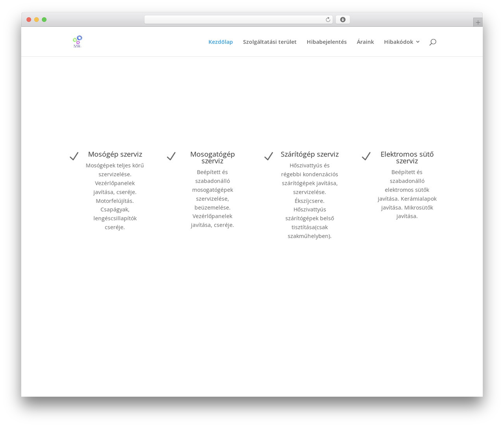Click the browser download arrow button
The width and height of the screenshot is (504, 427).
point(343,20)
